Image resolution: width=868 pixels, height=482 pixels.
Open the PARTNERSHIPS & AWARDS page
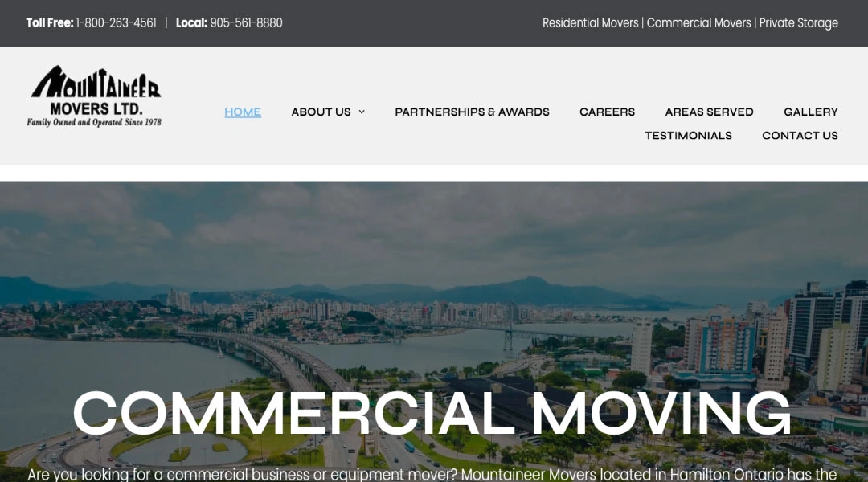472,112
